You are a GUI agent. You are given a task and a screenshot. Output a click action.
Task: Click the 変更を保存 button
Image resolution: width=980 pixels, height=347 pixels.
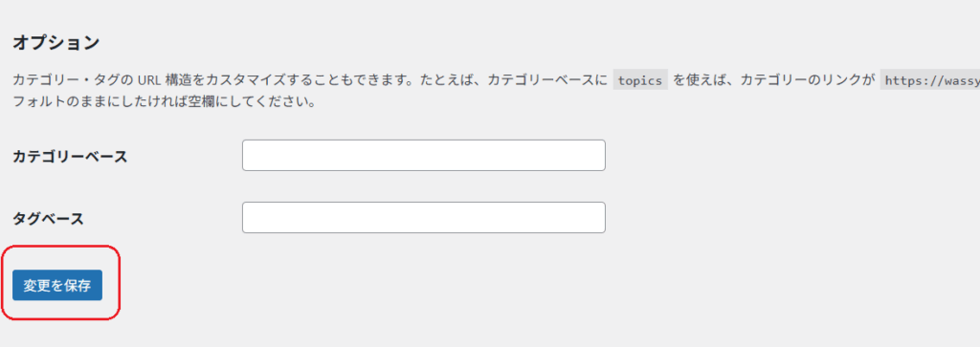point(57,286)
